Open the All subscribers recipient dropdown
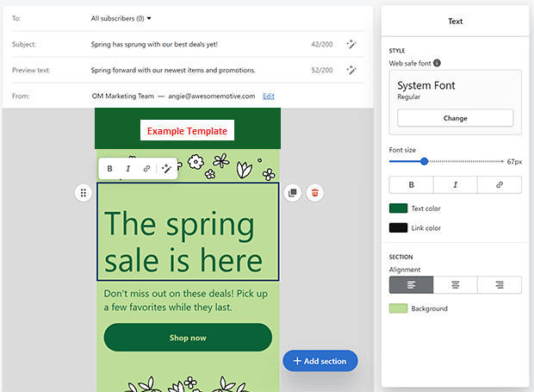Viewport: 534px width, 392px height. [x=121, y=18]
